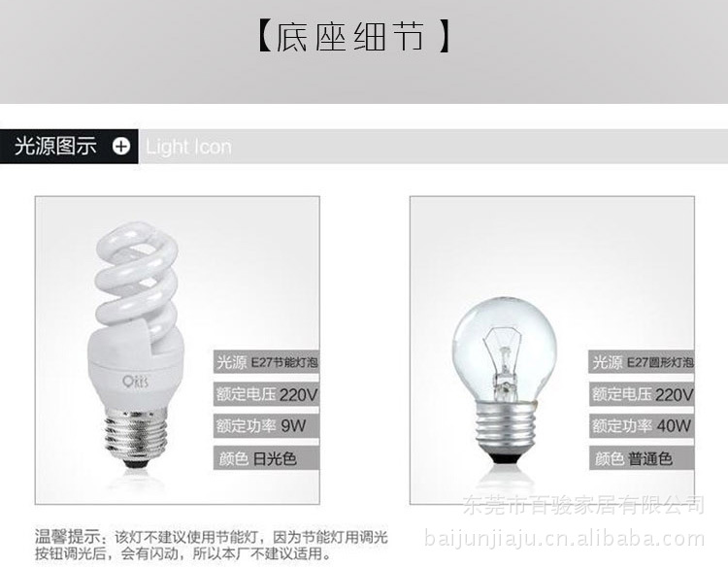
Task: Click the plus icon beside 光源图示
Action: click(x=121, y=147)
